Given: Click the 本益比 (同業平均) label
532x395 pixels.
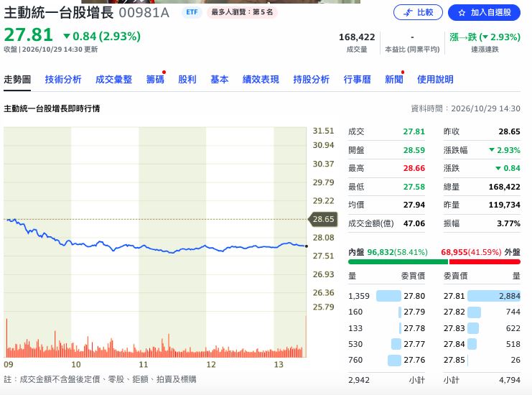Looking at the screenshot, I should (x=412, y=50).
